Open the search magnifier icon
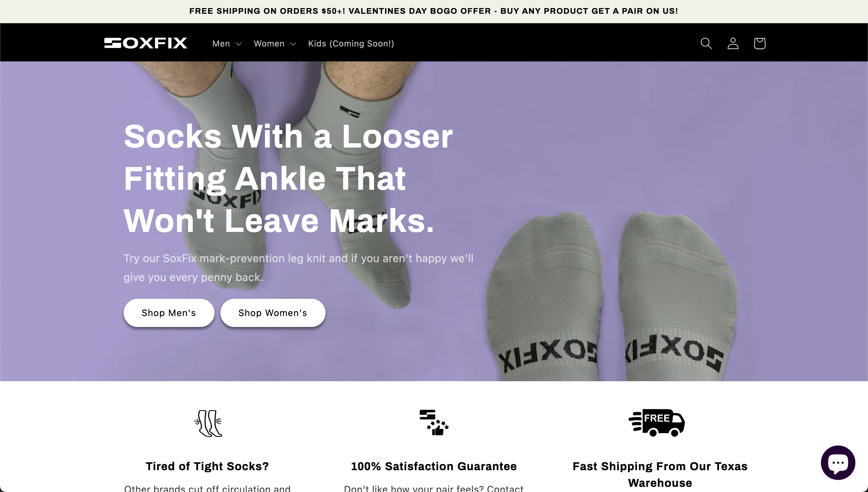 click(706, 43)
